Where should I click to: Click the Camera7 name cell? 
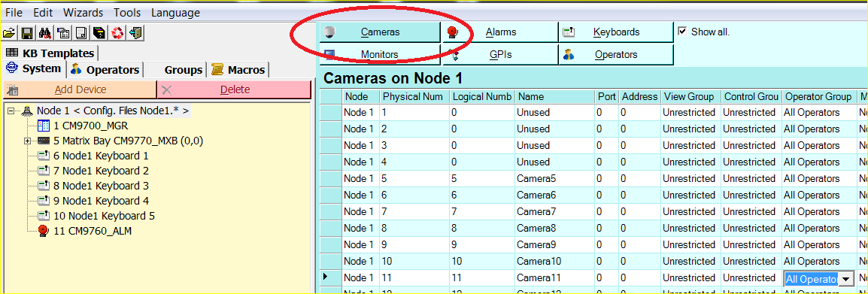coord(554,212)
